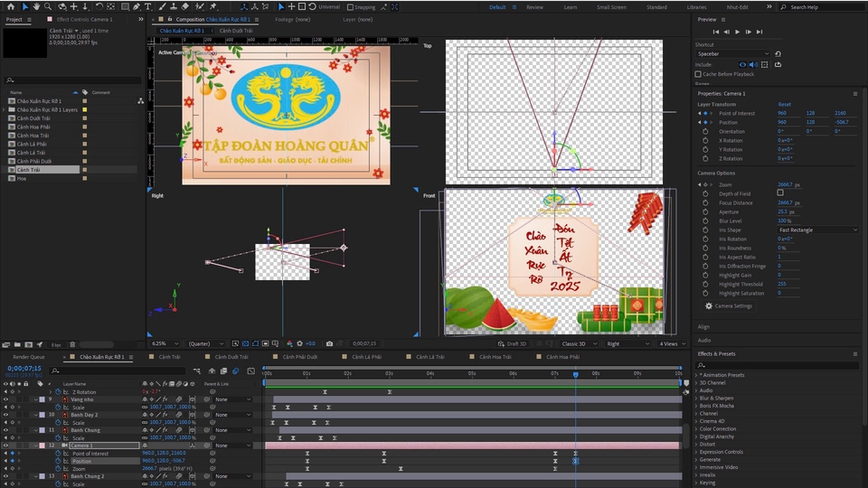Step to next frame in Preview
Image resolution: width=868 pixels, height=488 pixels.
pyautogui.click(x=749, y=32)
